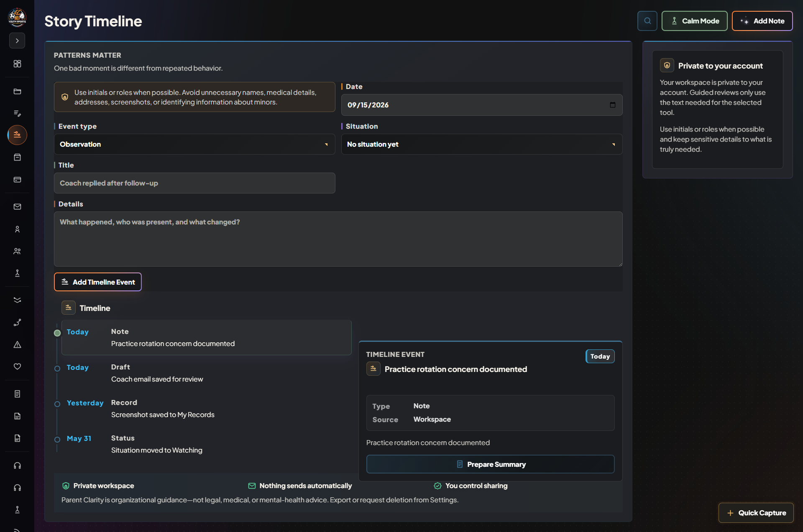Click the Private to your account heading
The width and height of the screenshot is (803, 532).
tap(720, 66)
